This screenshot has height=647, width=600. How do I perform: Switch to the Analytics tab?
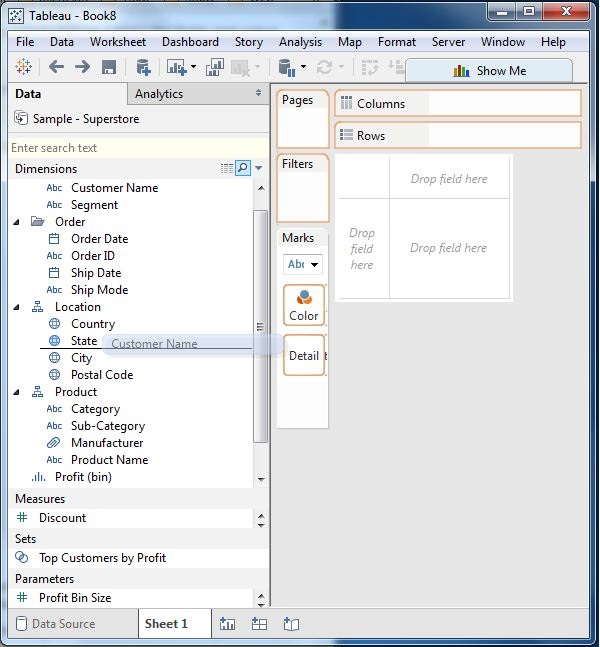(x=159, y=94)
